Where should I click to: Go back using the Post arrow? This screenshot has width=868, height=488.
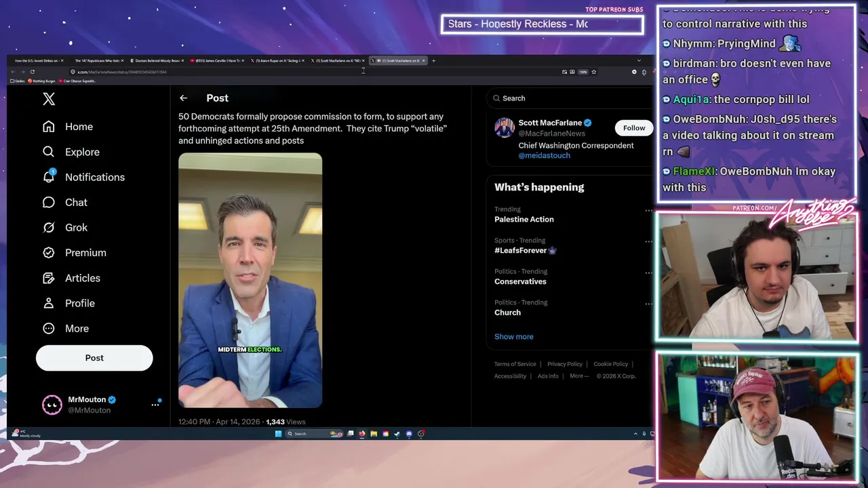point(183,98)
